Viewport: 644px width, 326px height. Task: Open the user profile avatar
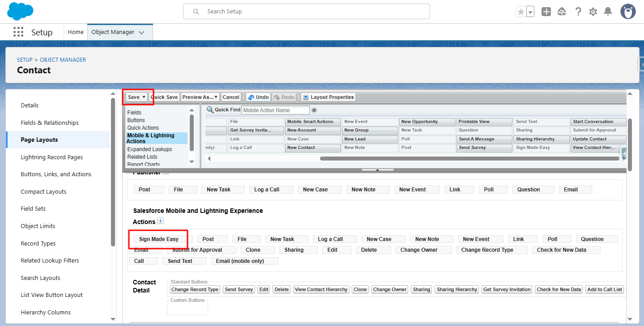(x=628, y=12)
